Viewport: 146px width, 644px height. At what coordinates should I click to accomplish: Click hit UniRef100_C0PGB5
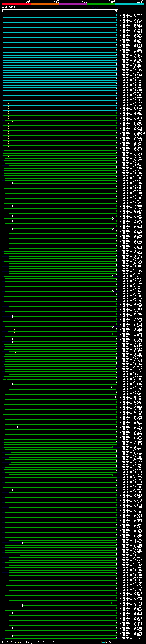(x=131, y=37)
